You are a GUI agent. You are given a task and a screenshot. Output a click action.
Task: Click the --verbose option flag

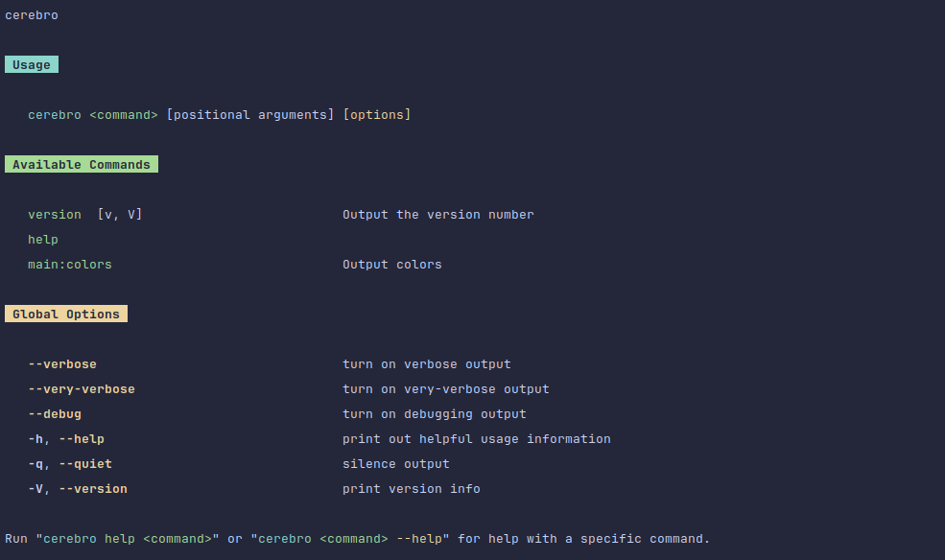coord(62,364)
